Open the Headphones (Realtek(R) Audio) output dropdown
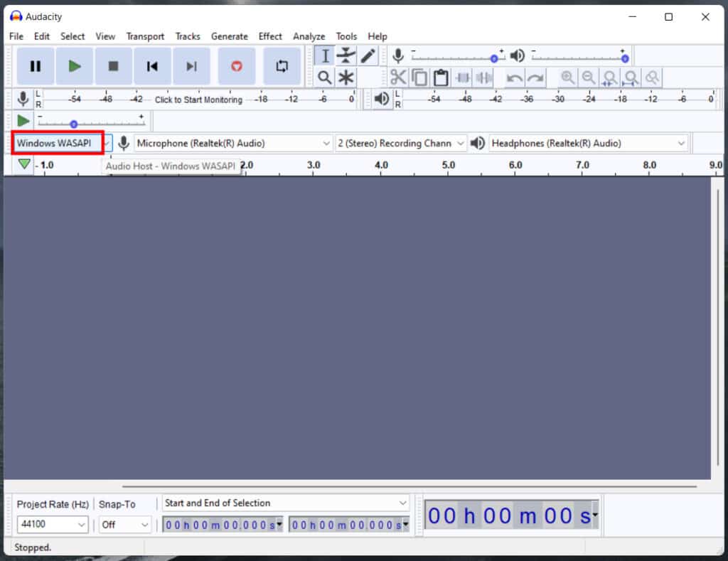The image size is (728, 561). coord(588,143)
